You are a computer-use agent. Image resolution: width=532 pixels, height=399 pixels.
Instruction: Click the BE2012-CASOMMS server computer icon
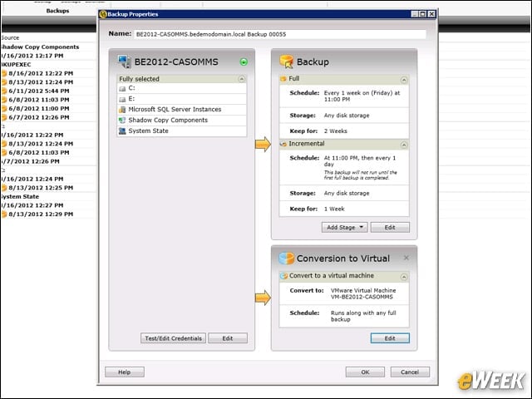pos(124,62)
